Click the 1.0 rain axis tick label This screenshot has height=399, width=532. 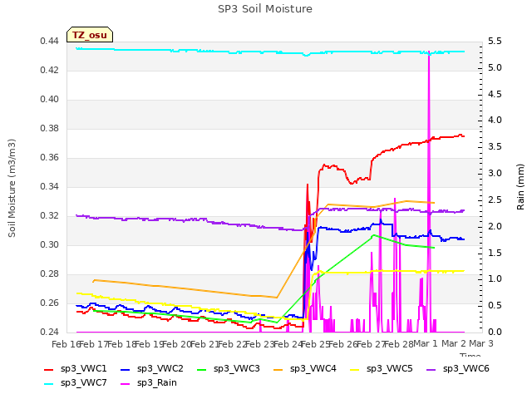coord(495,279)
